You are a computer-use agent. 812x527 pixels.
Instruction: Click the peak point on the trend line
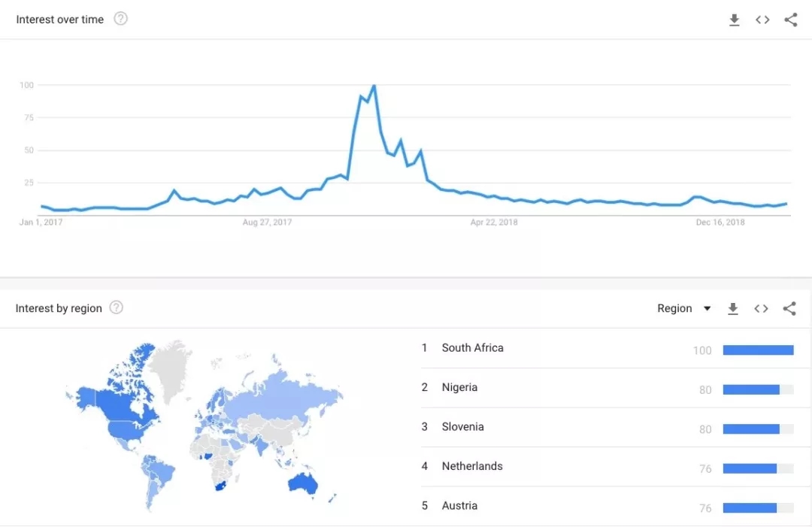coord(374,86)
